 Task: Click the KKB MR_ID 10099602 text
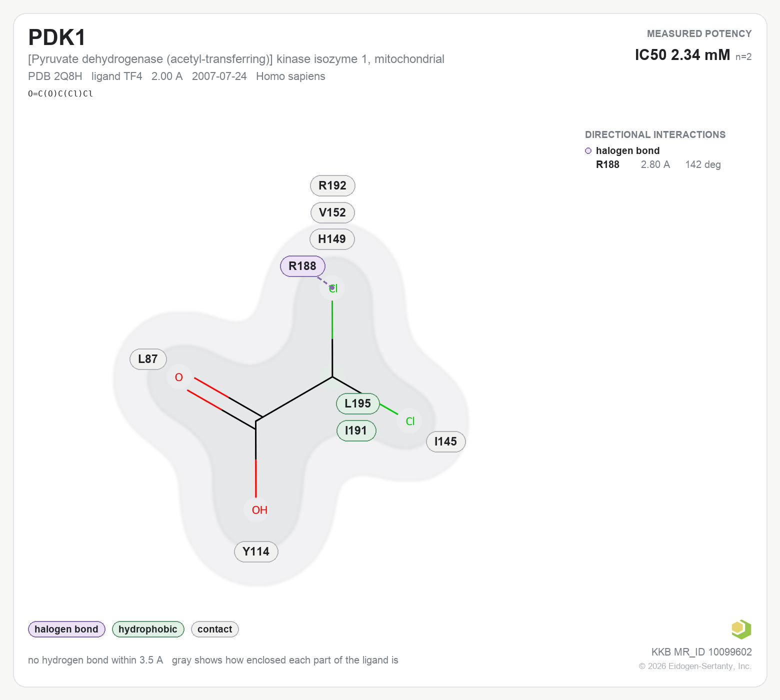(x=701, y=652)
